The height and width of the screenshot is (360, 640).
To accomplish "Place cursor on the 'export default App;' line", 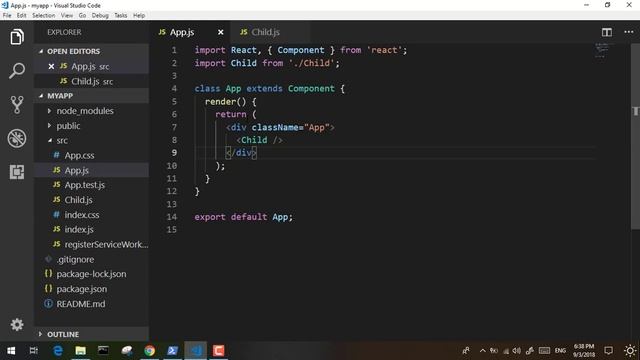I will pyautogui.click(x=243, y=217).
